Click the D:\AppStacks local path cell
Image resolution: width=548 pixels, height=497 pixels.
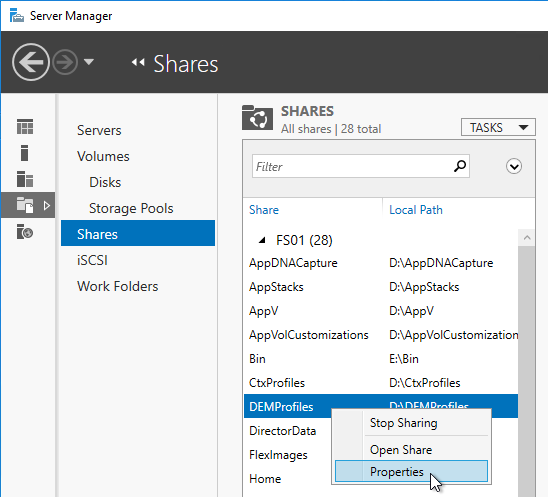point(424,287)
